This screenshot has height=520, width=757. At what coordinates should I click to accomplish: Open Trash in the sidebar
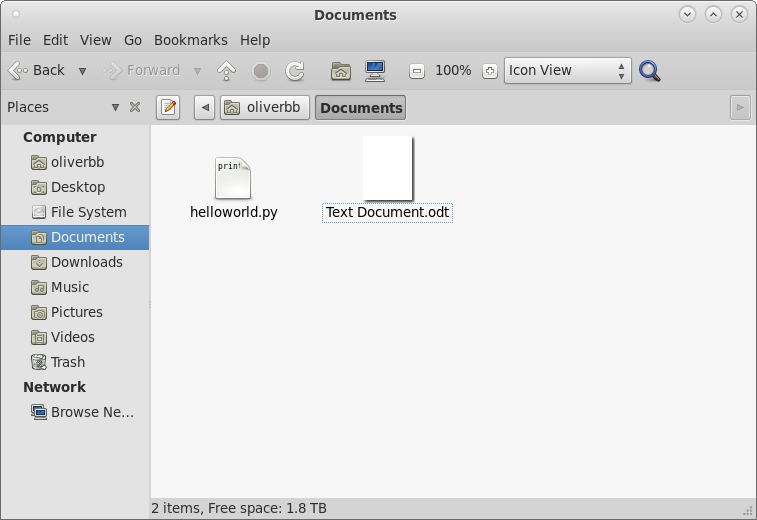click(67, 362)
